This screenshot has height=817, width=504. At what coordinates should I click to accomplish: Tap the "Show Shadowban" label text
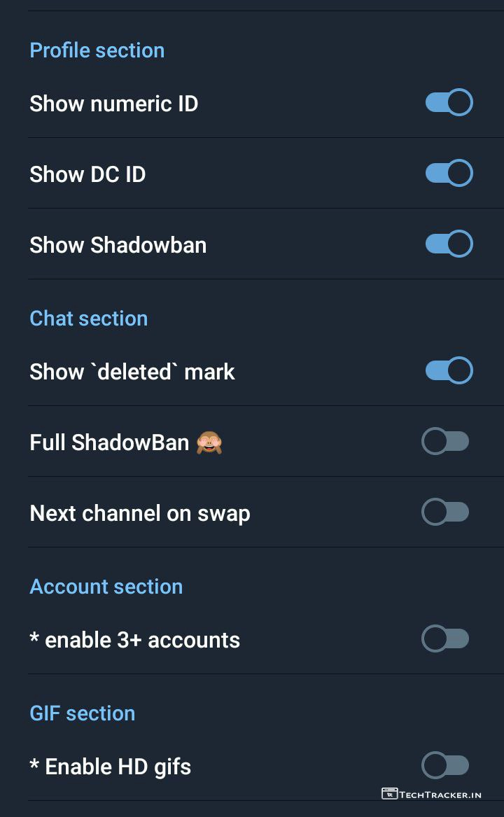click(x=118, y=245)
